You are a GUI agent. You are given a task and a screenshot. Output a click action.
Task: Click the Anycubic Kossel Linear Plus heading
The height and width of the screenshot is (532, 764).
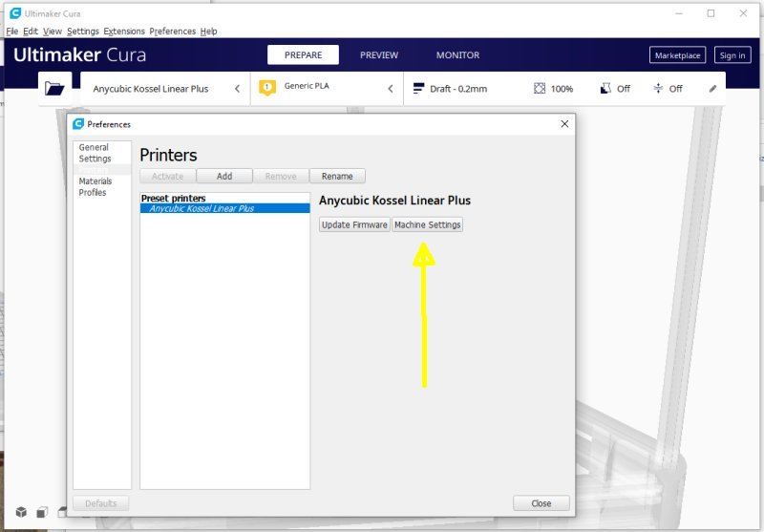point(394,201)
